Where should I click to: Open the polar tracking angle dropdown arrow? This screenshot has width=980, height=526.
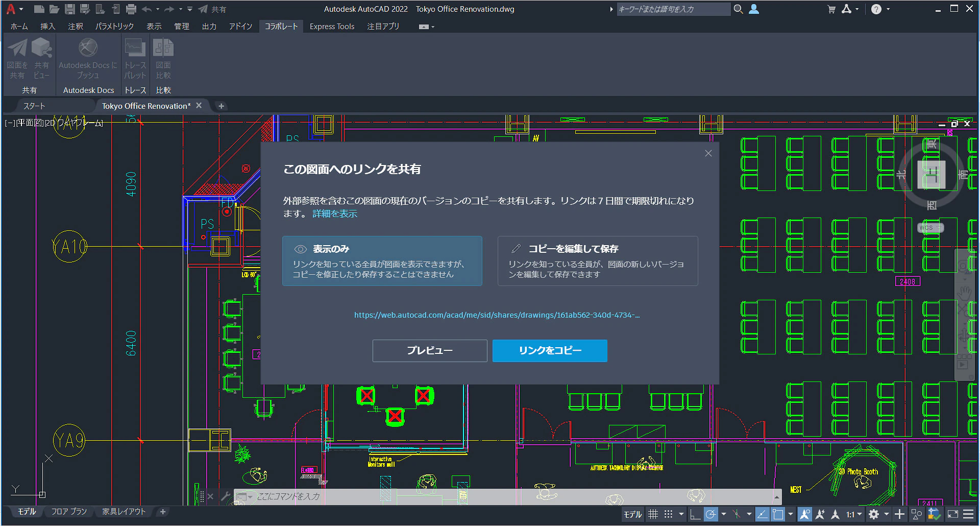point(724,514)
